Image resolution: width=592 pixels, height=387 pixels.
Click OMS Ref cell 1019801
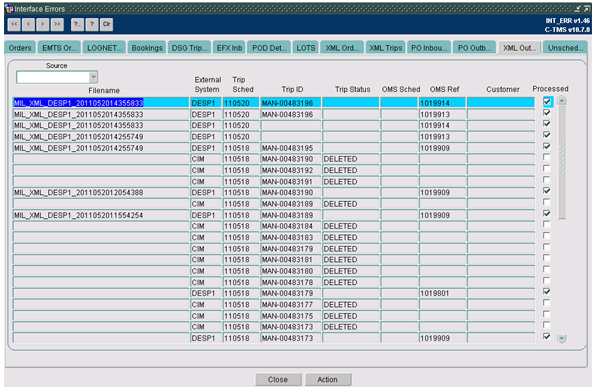click(442, 293)
